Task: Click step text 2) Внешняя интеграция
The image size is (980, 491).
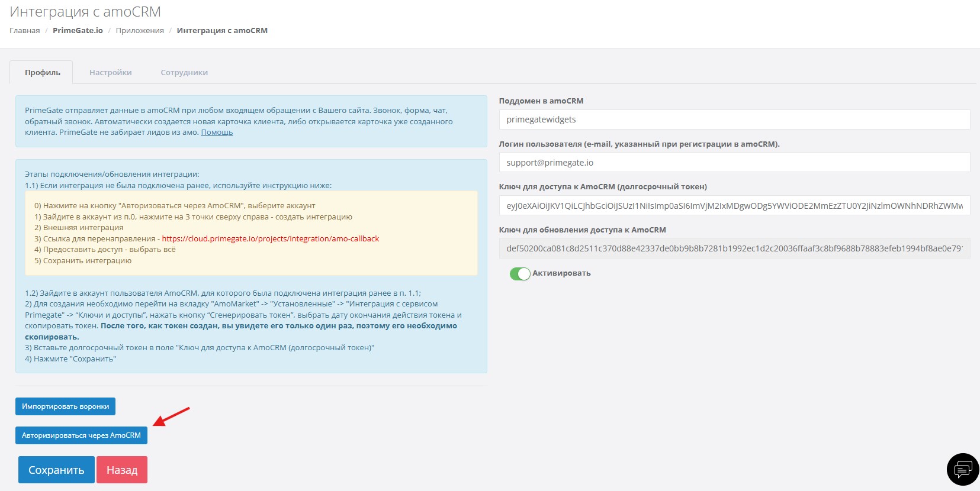Action: pos(79,227)
